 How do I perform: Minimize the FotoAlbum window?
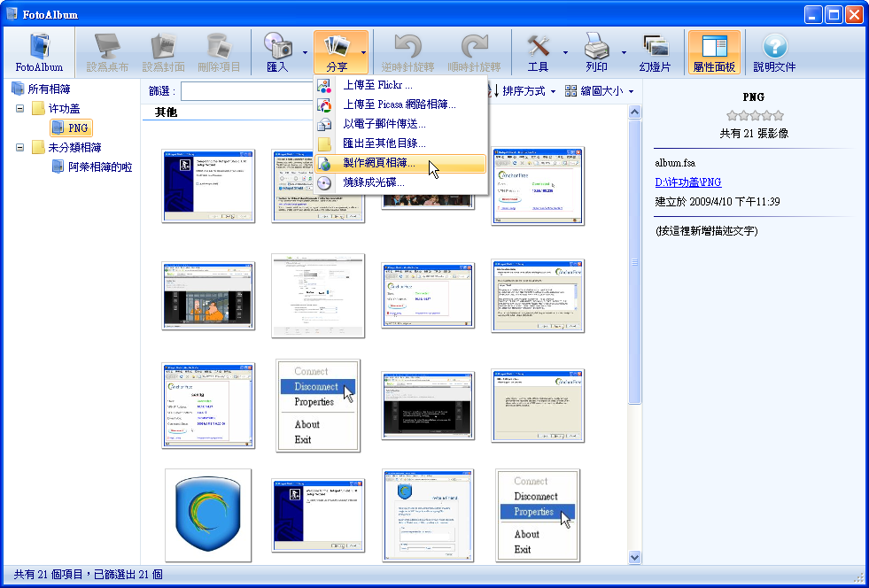click(x=813, y=14)
